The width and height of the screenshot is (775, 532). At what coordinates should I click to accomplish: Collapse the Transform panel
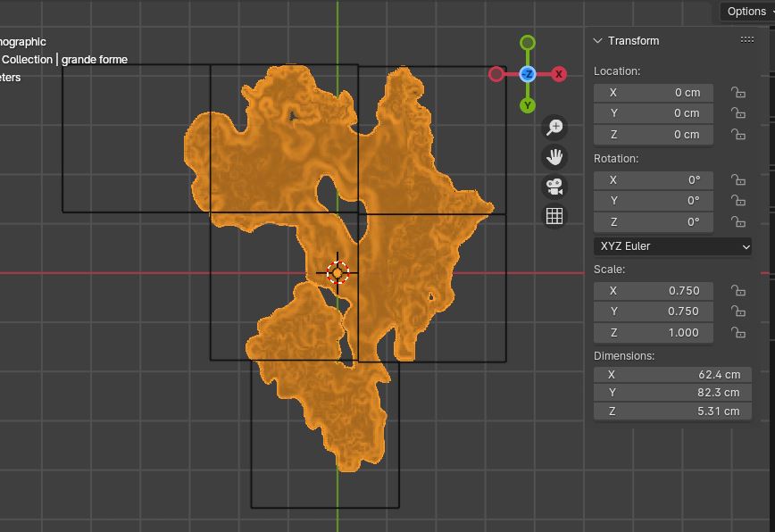click(598, 41)
